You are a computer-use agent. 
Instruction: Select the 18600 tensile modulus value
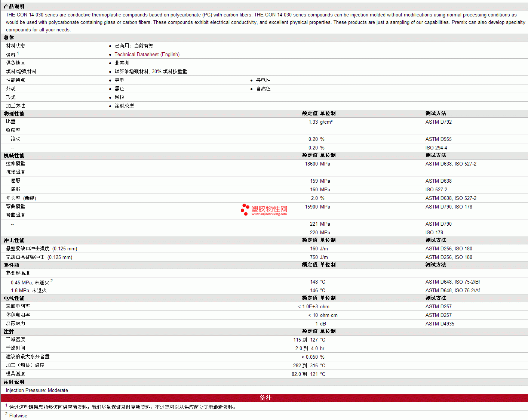coord(311,164)
